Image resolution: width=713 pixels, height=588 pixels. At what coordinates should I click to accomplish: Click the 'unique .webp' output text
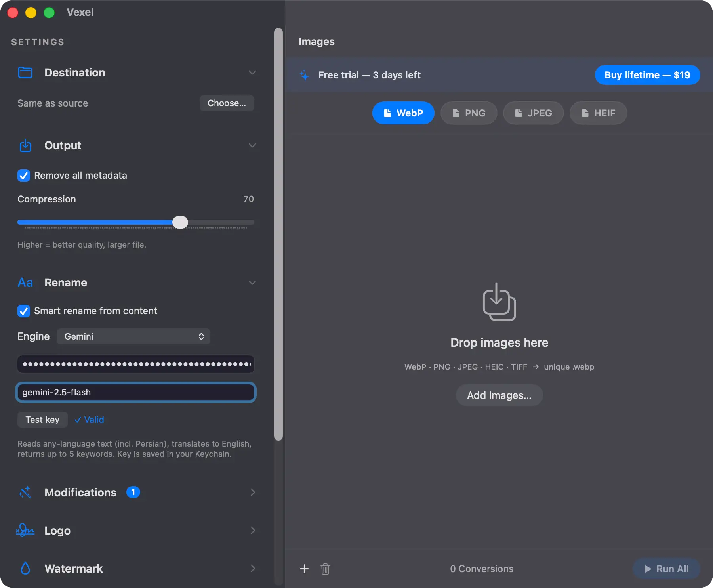pos(569,367)
